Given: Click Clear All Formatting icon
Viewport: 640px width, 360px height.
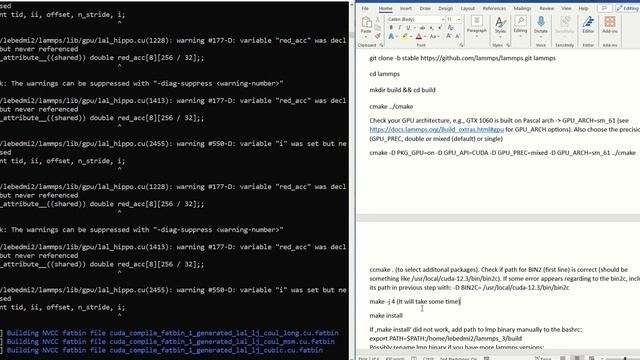Looking at the screenshot, I should click(450, 28).
